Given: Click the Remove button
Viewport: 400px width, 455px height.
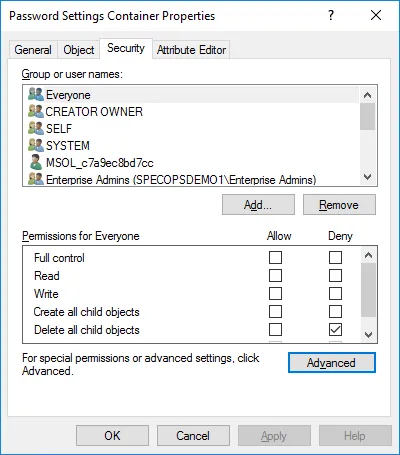Looking at the screenshot, I should (339, 205).
